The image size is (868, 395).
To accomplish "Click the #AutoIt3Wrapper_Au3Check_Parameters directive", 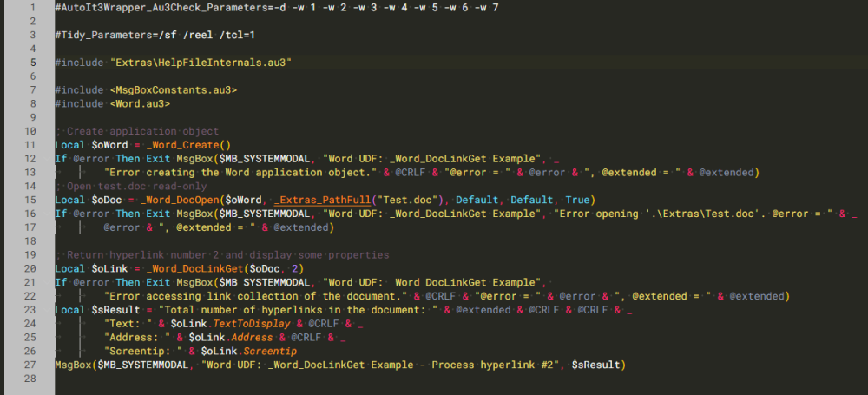I will (277, 8).
